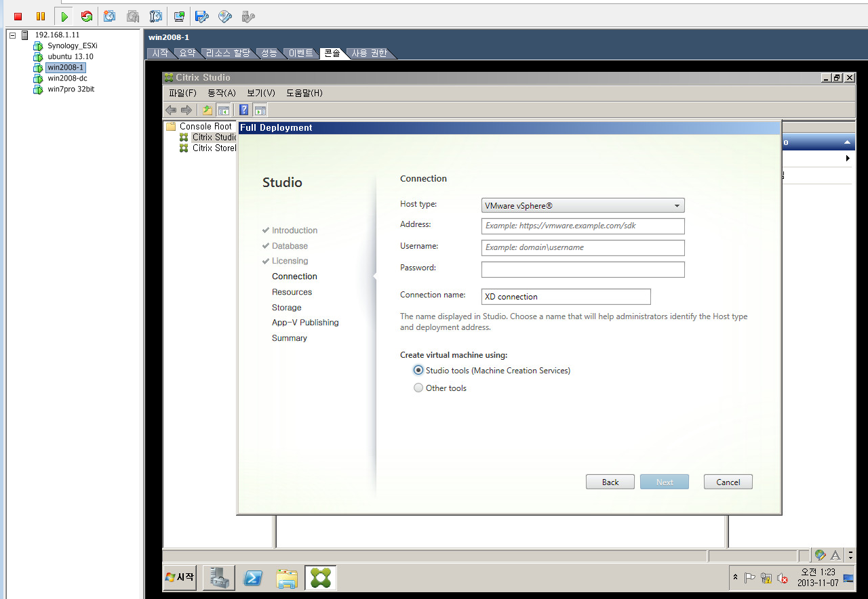Click the muted volume tray icon
Viewport: 868px width, 599px height.
782,578
